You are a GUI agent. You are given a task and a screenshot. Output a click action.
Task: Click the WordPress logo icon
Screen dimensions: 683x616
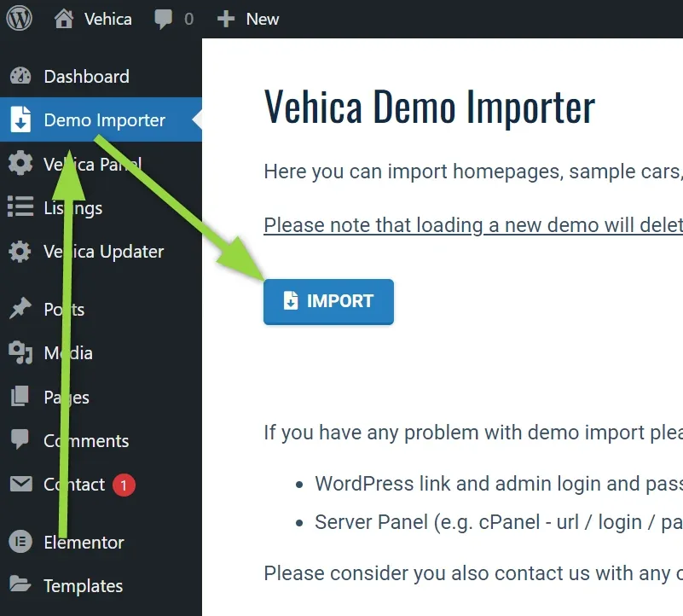coord(19,19)
